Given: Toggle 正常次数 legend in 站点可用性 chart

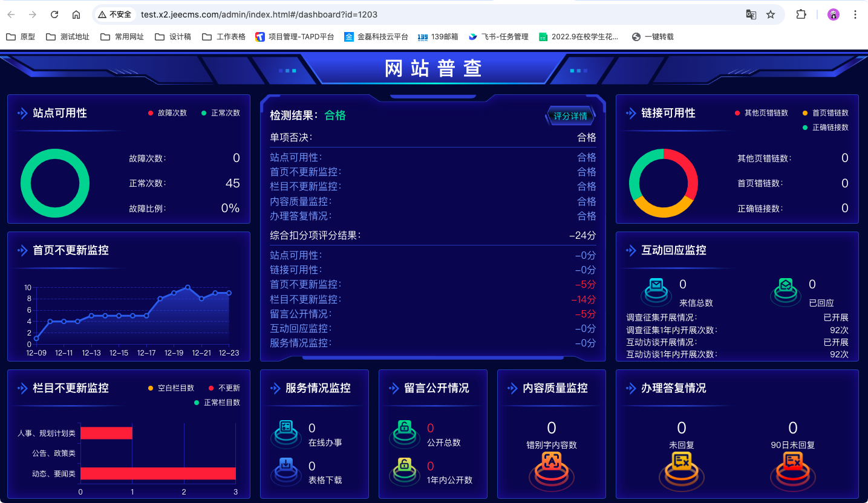Looking at the screenshot, I should 221,113.
